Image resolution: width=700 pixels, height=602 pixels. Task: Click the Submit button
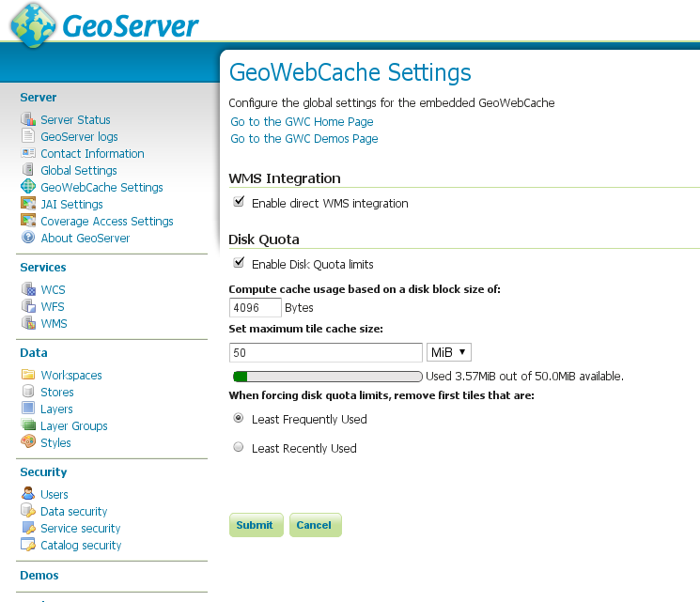tap(257, 525)
